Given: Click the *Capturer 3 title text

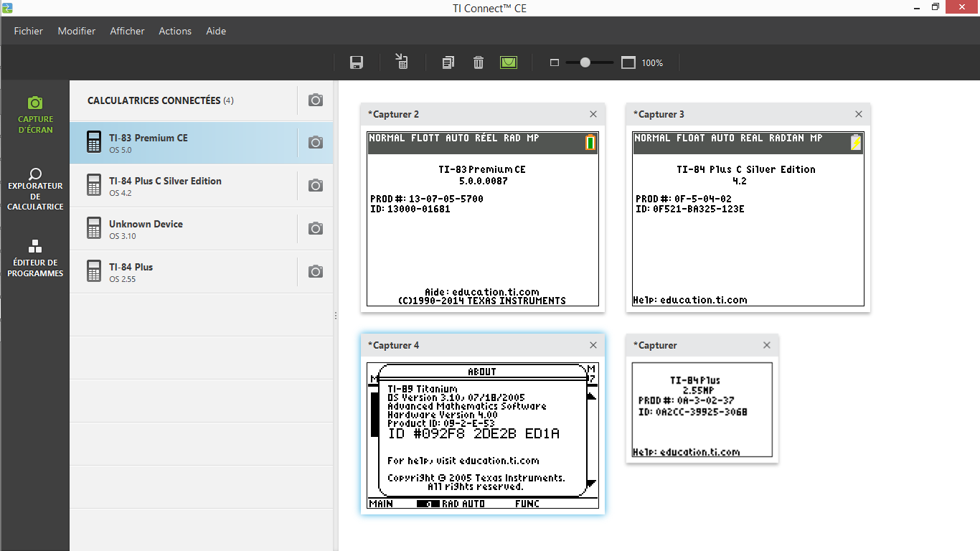Looking at the screenshot, I should coord(659,114).
